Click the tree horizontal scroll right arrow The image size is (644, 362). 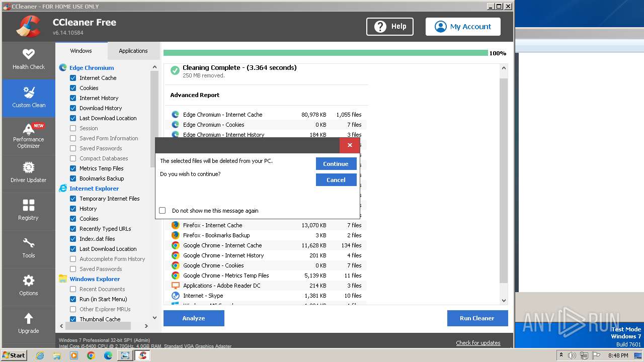[x=146, y=326]
